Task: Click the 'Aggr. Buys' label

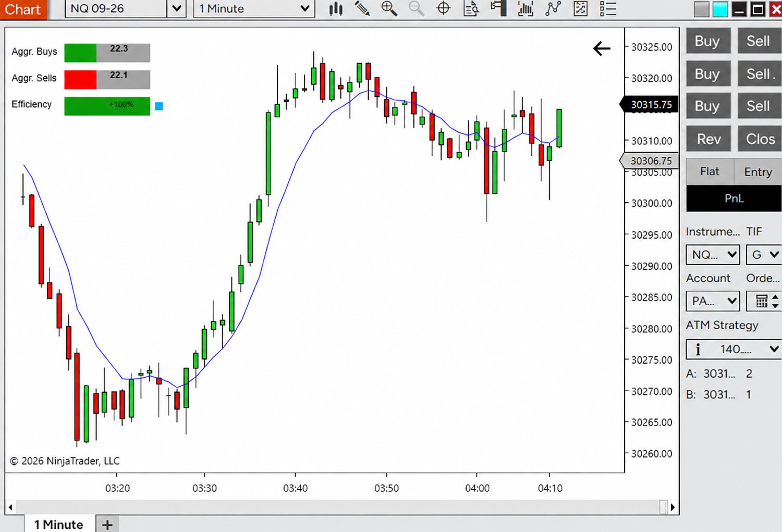Action: 34,52
